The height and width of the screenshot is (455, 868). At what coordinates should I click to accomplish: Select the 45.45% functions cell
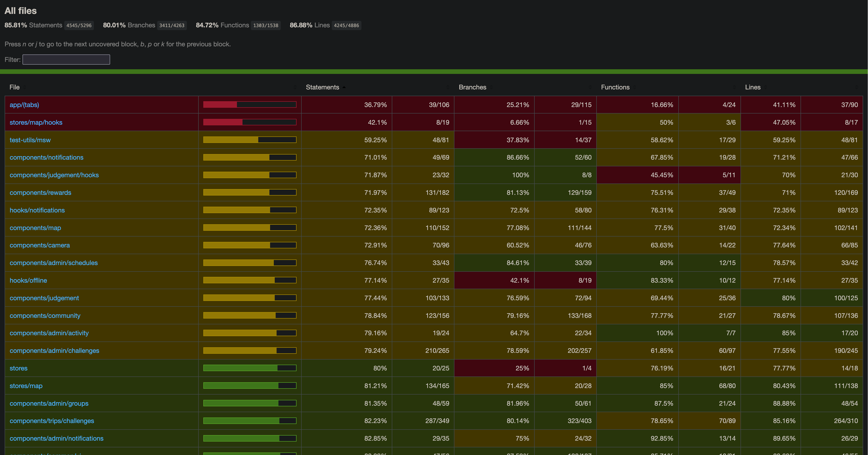click(638, 175)
